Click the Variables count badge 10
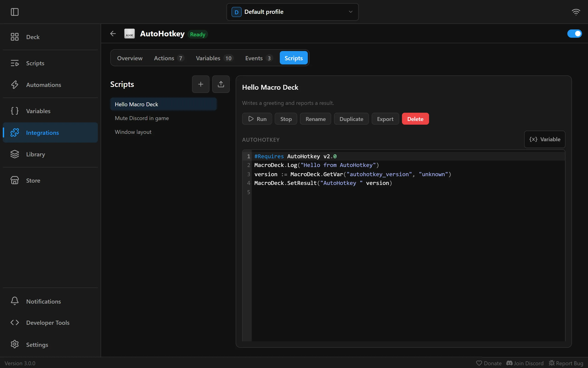The width and height of the screenshot is (588, 368). (x=228, y=58)
